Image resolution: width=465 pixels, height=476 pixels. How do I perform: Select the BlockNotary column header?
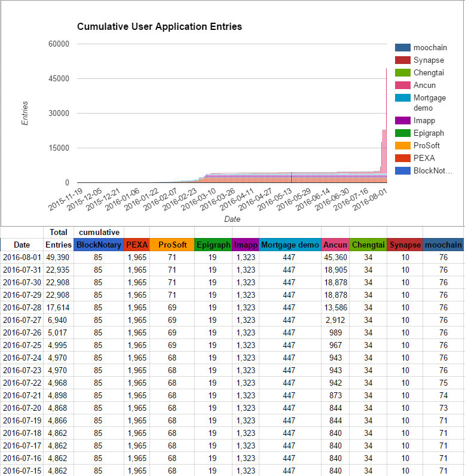[x=99, y=245]
